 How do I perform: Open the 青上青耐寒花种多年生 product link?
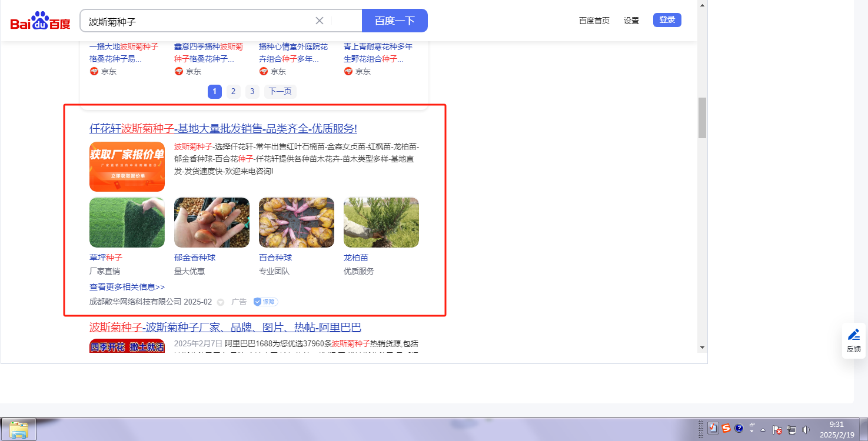click(x=378, y=53)
